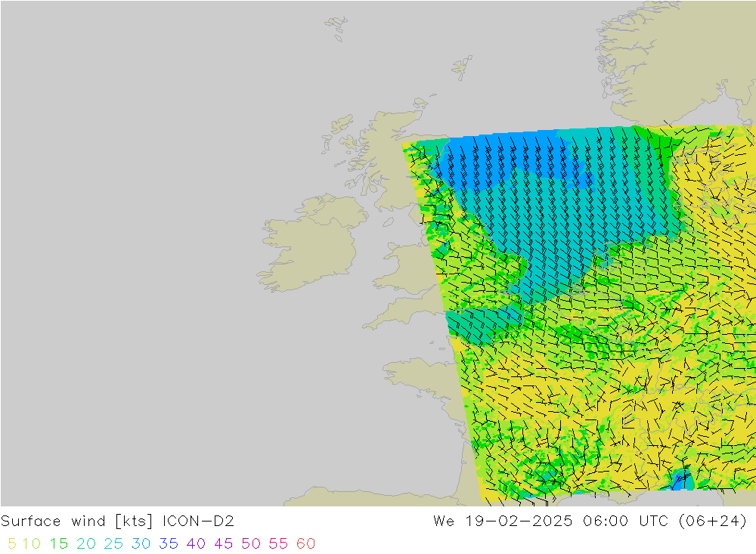Screen dimensions: 756x554
Task: Click the blue '30' knots legend value
Action: [141, 544]
